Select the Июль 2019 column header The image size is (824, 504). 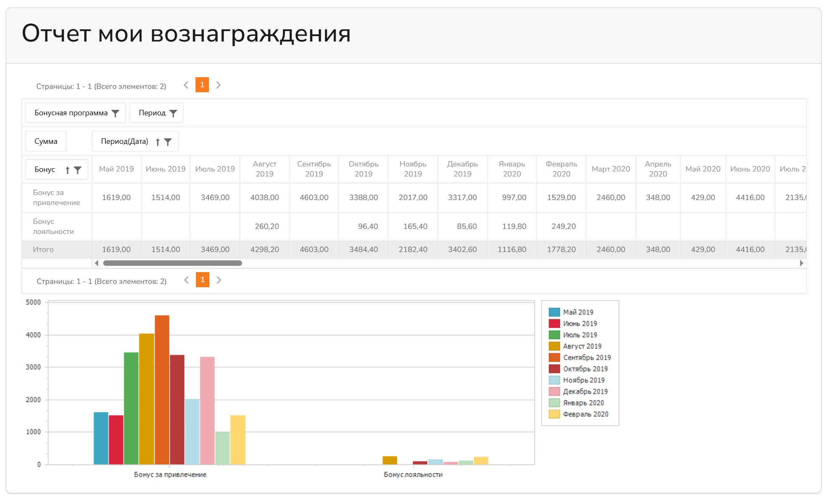(215, 169)
